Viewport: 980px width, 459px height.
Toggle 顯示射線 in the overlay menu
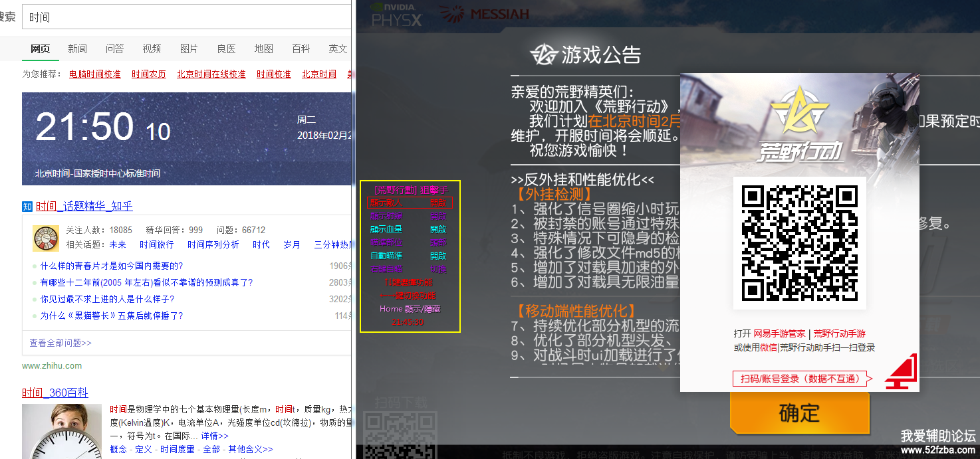pos(410,216)
